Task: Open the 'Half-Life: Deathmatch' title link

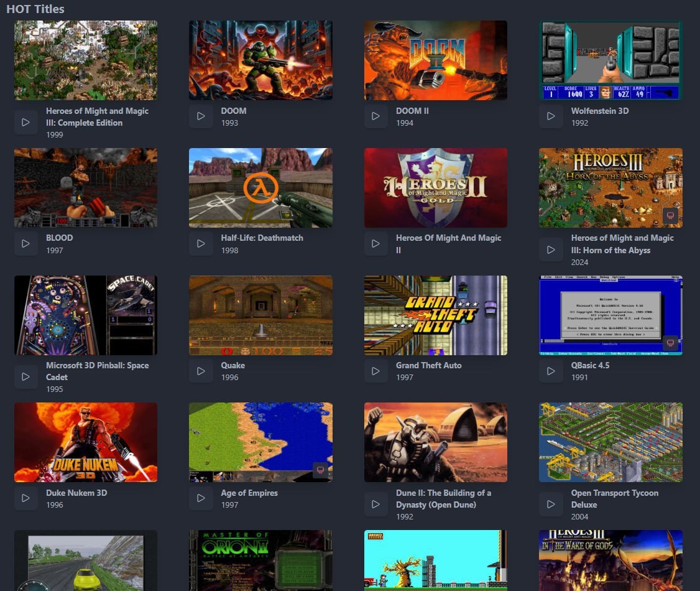Action: pyautogui.click(x=262, y=238)
